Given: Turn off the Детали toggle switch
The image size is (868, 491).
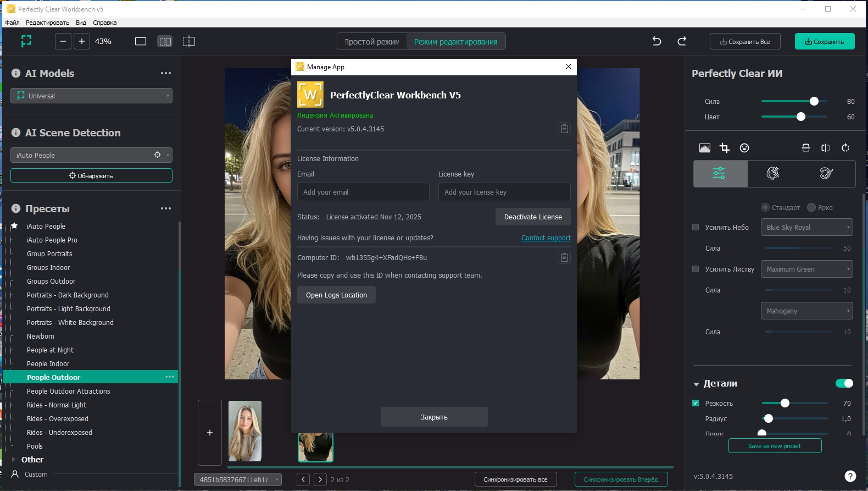Looking at the screenshot, I should [844, 383].
